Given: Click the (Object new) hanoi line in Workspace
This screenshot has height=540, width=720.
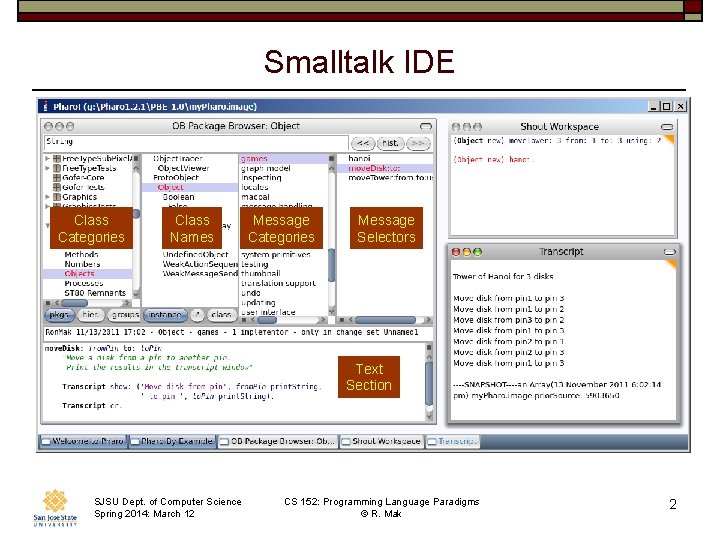Looking at the screenshot, I should (x=494, y=160).
